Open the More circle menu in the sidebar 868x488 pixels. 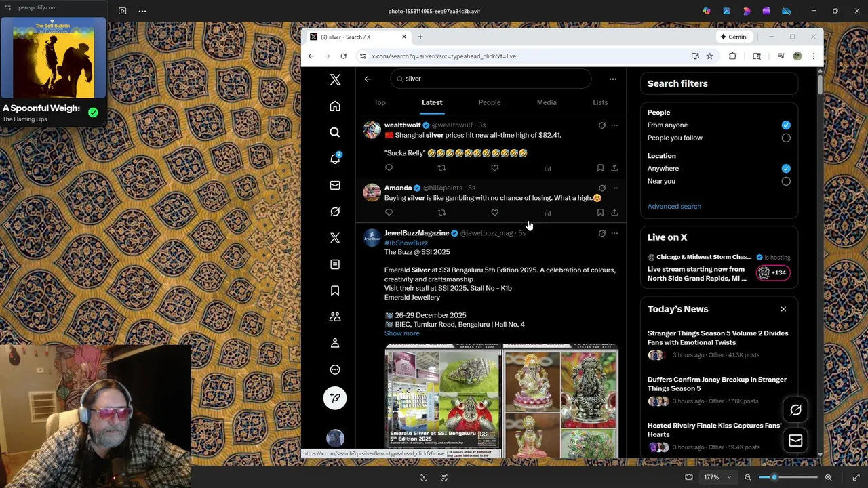[x=335, y=369]
